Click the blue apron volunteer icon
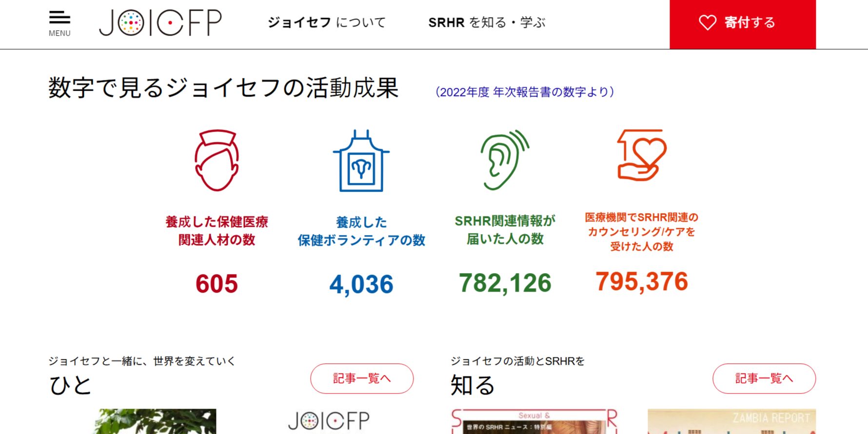The width and height of the screenshot is (868, 434). [x=361, y=161]
